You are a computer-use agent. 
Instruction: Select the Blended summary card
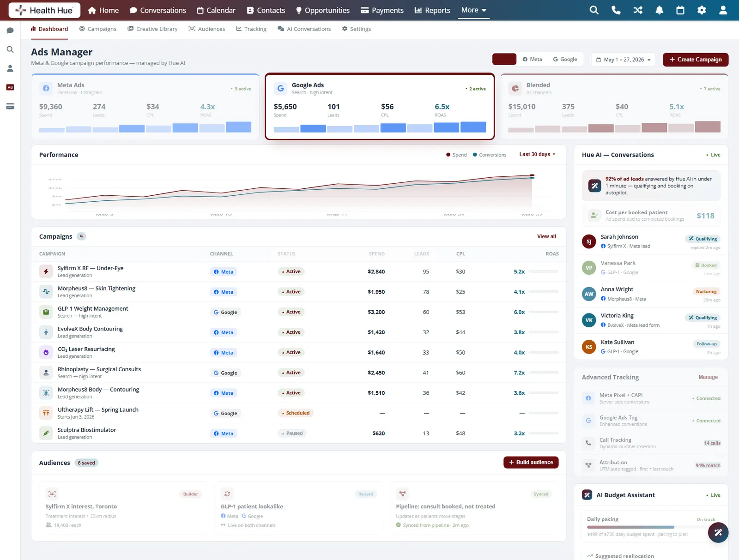pyautogui.click(x=614, y=106)
